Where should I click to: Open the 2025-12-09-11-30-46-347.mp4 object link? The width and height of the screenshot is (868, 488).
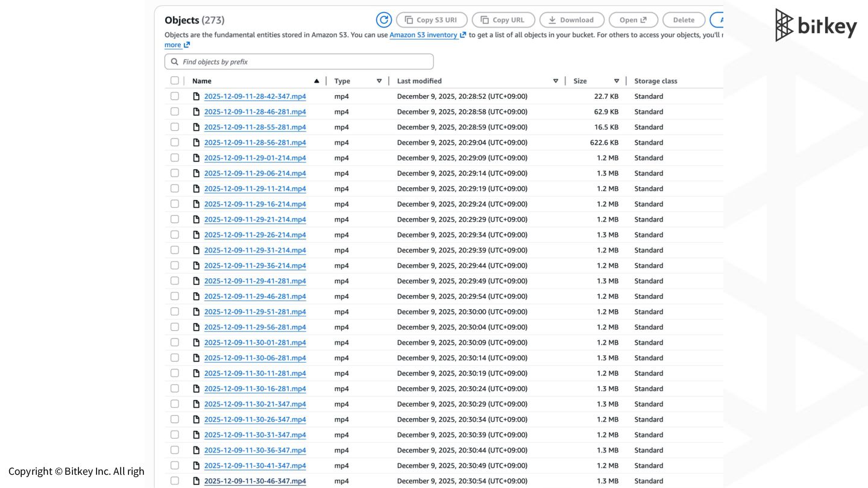click(x=255, y=481)
